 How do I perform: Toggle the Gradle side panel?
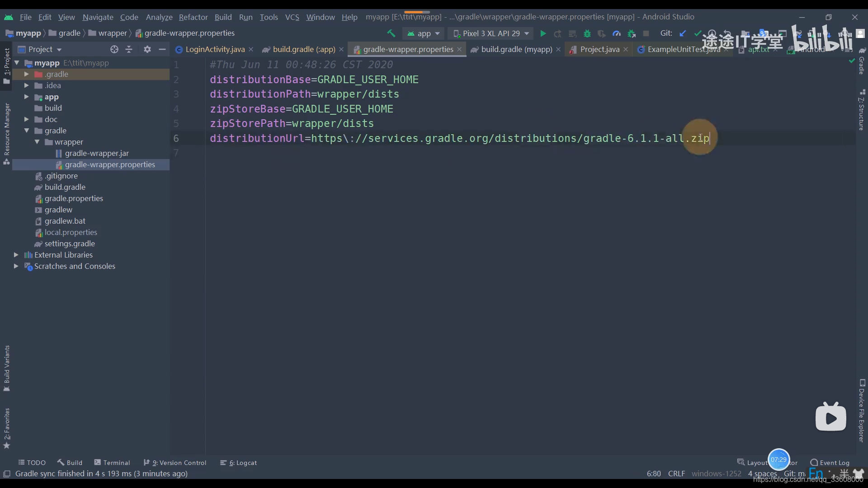[x=862, y=61]
